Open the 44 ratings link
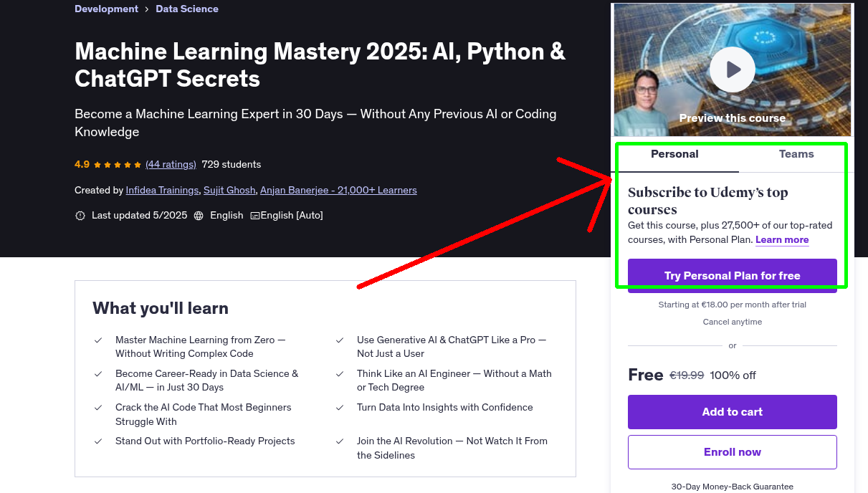This screenshot has height=493, width=868. click(x=171, y=164)
